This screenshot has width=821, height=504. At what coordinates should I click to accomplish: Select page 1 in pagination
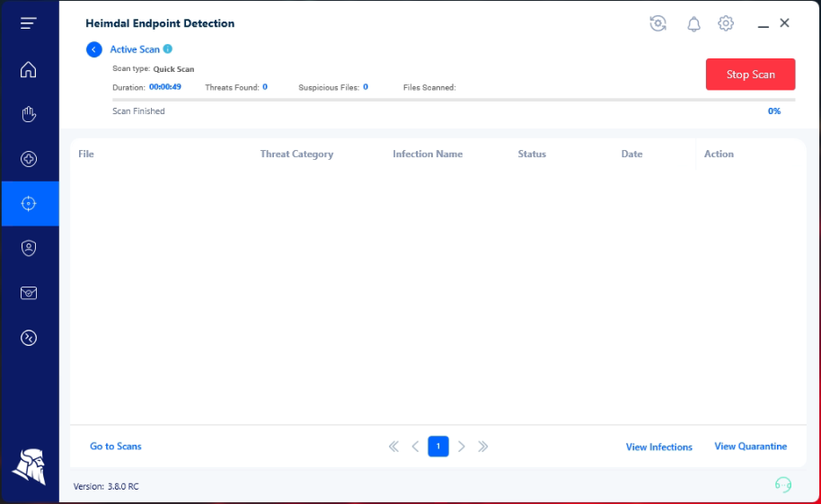pyautogui.click(x=438, y=447)
